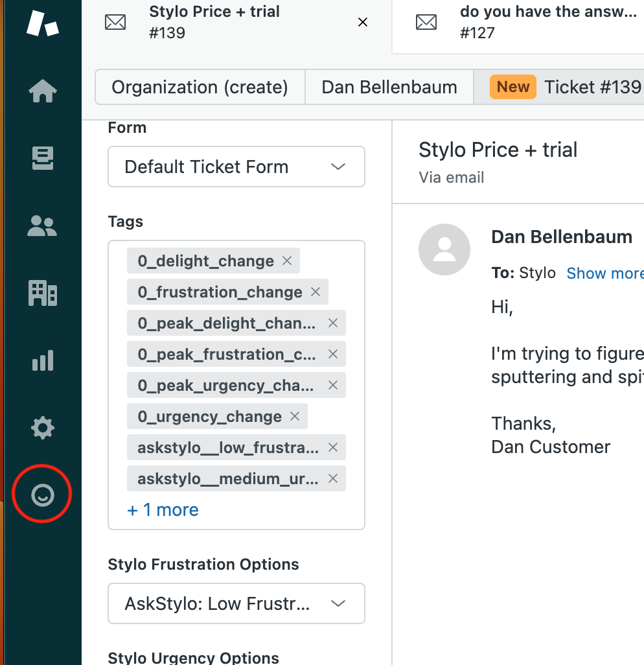Select the Organization (create) tab
The height and width of the screenshot is (665, 644).
click(200, 87)
